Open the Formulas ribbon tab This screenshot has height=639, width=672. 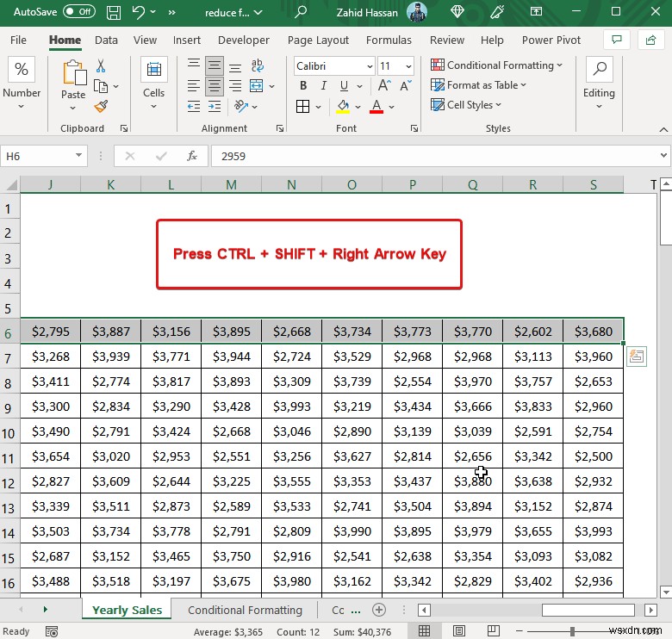(389, 40)
